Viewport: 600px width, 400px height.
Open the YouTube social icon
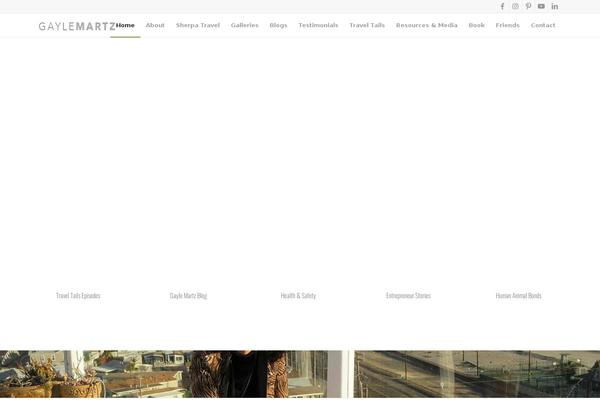pyautogui.click(x=542, y=6)
